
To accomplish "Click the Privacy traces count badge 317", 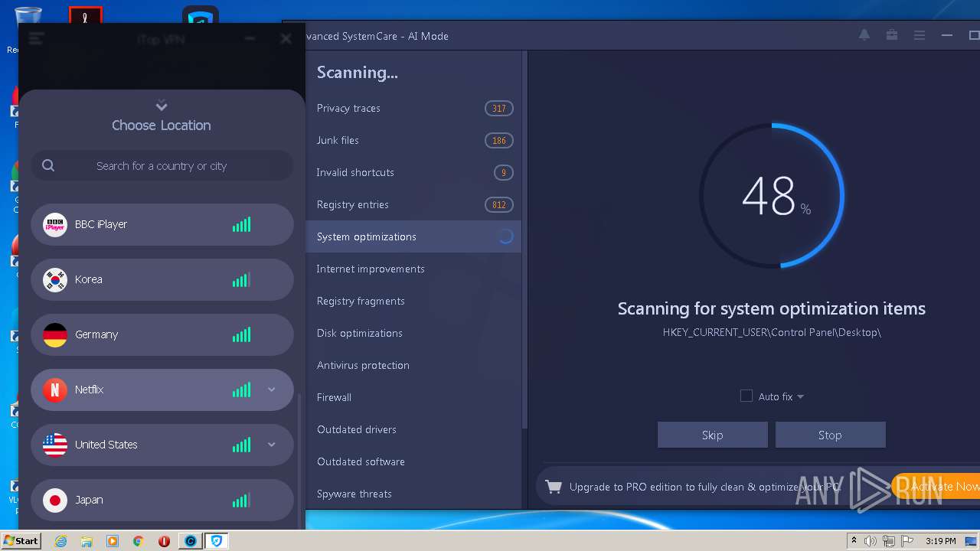I will pyautogui.click(x=499, y=108).
